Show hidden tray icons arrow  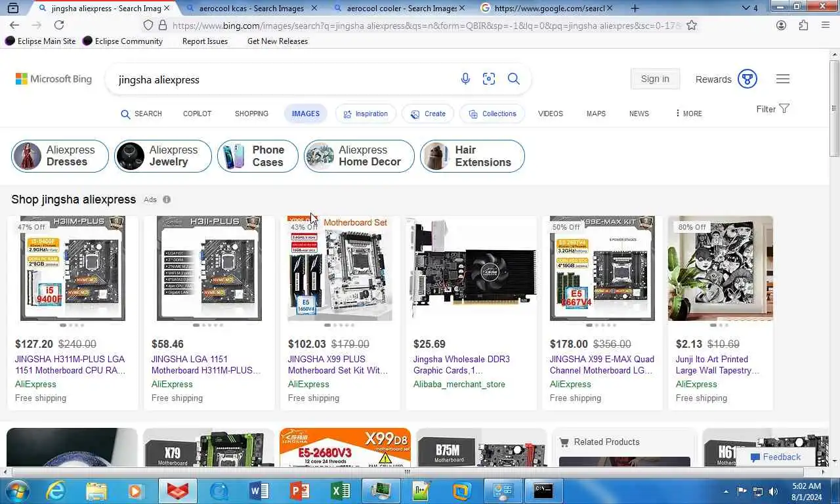point(726,491)
